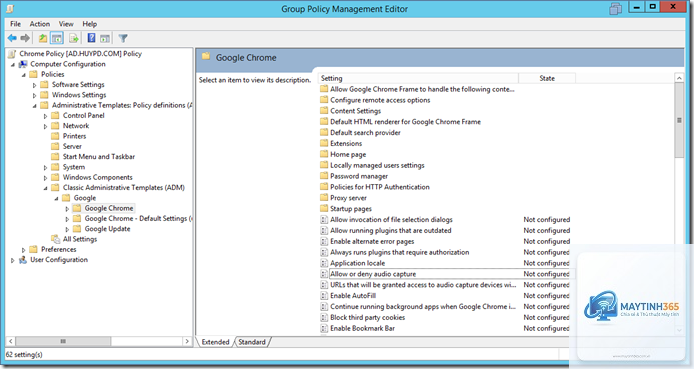Screen dimensions: 694x369
Task: Select the Policies tree item
Action: coord(53,74)
